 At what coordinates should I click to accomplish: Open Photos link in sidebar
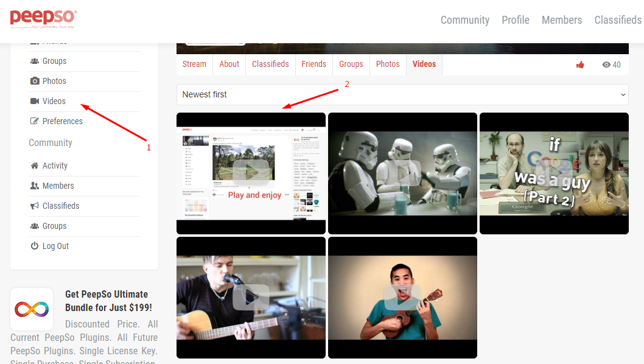54,81
